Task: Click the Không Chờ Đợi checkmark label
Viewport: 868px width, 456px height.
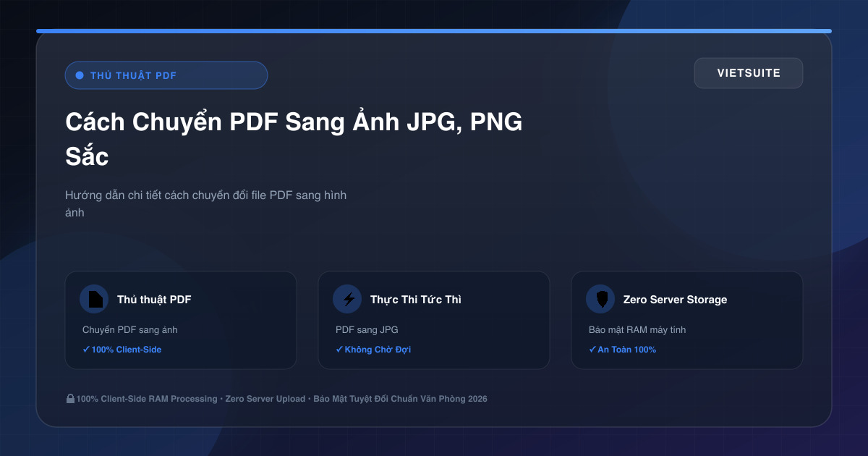Action: (x=373, y=350)
